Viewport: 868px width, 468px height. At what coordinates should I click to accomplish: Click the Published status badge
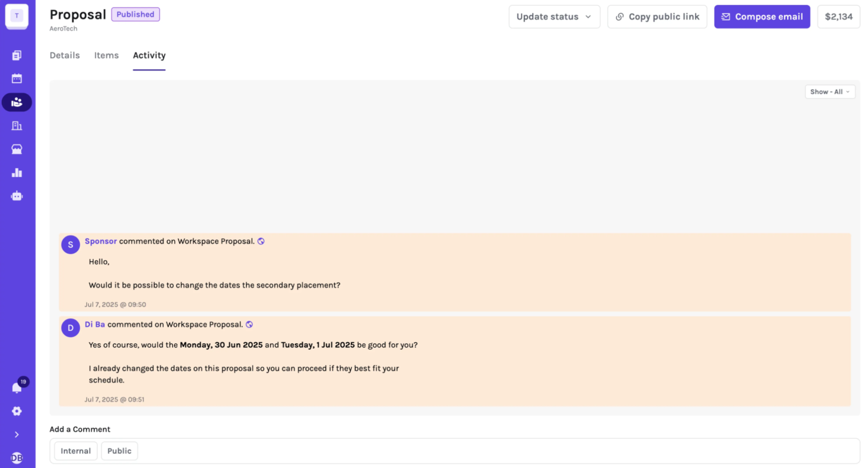coord(136,14)
